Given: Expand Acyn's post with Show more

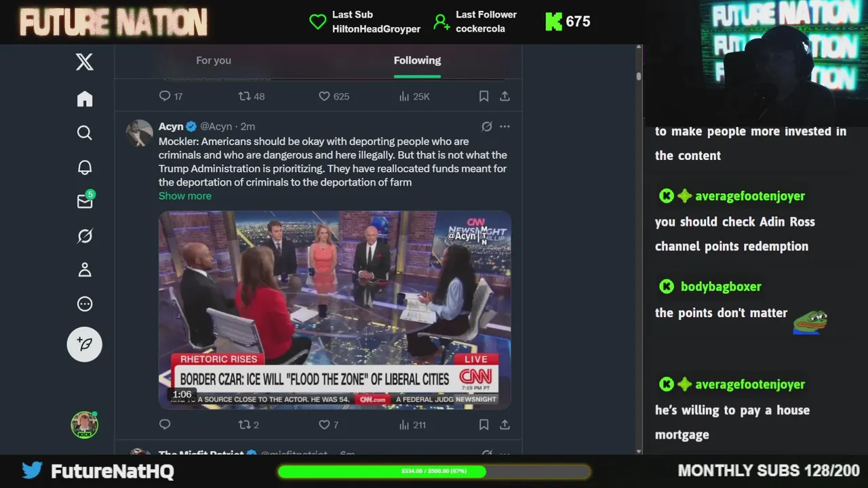Looking at the screenshot, I should point(184,196).
